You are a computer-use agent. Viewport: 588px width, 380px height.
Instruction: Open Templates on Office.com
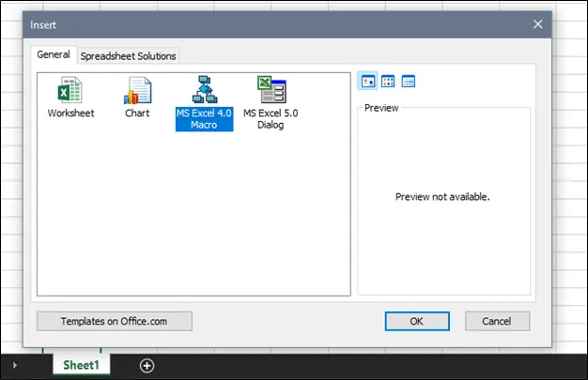click(x=115, y=321)
